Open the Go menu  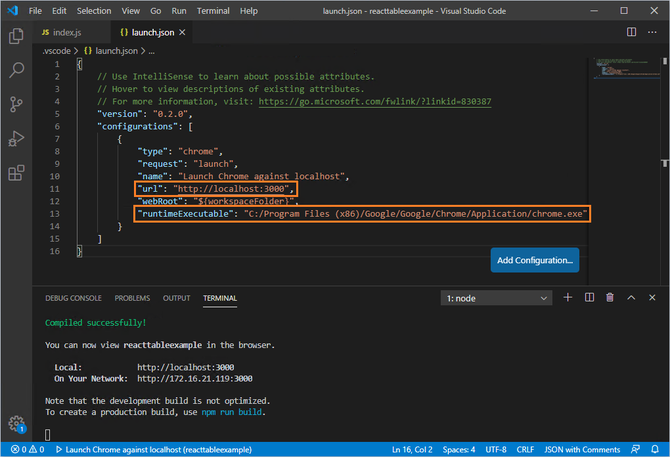pos(156,11)
